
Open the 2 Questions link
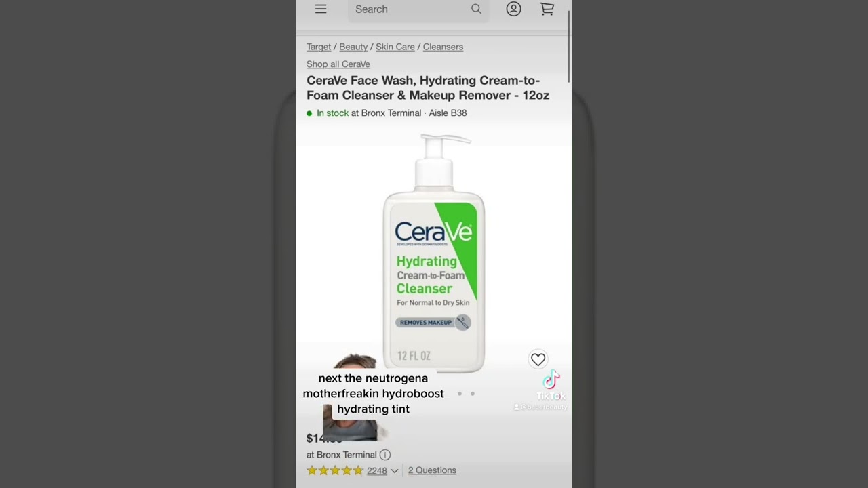coord(432,470)
